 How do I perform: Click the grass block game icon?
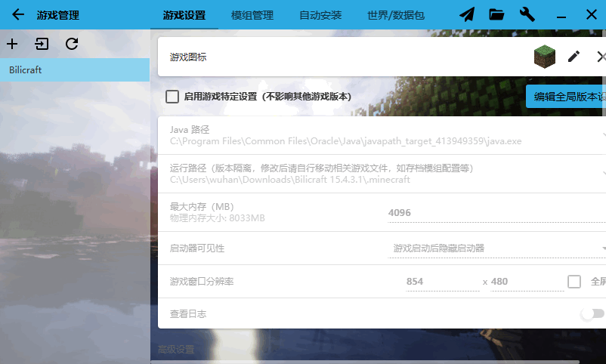[544, 57]
